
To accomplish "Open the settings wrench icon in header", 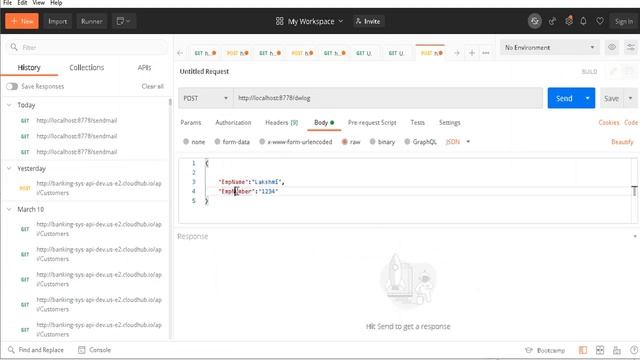I will coord(569,21).
